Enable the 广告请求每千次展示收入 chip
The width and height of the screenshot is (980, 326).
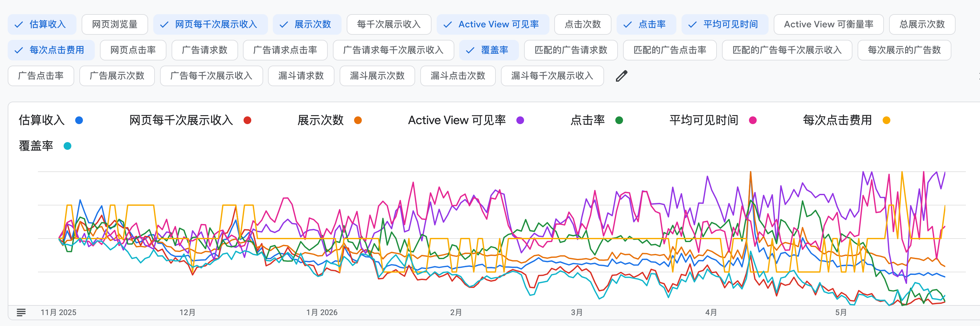(x=393, y=50)
